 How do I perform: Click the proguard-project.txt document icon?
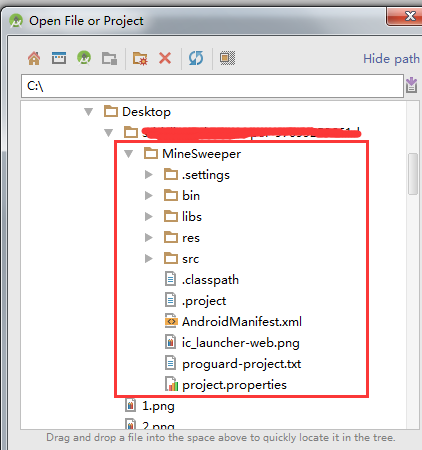pyautogui.click(x=170, y=363)
